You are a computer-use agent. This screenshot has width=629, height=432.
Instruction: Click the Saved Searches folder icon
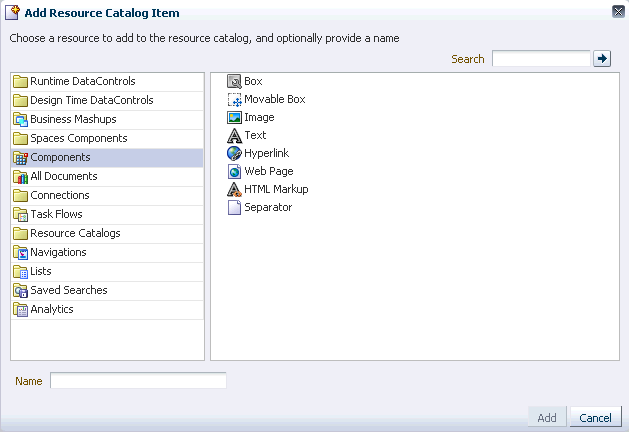click(20, 290)
